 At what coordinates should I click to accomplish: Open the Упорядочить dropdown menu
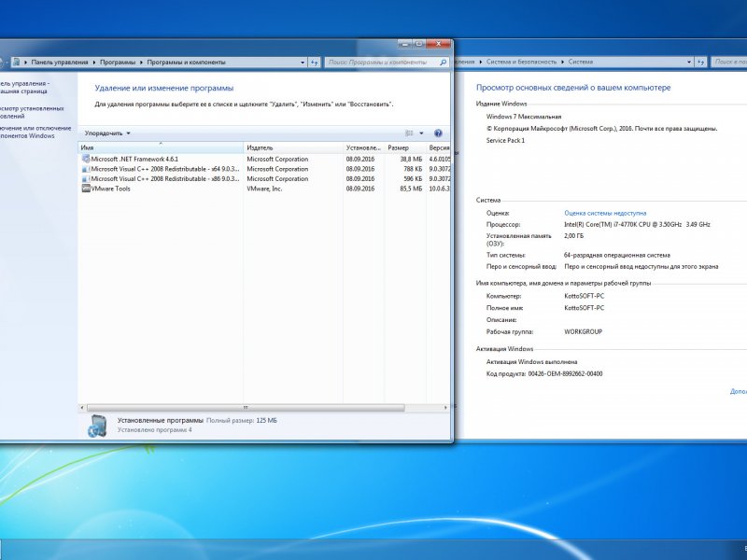[107, 133]
